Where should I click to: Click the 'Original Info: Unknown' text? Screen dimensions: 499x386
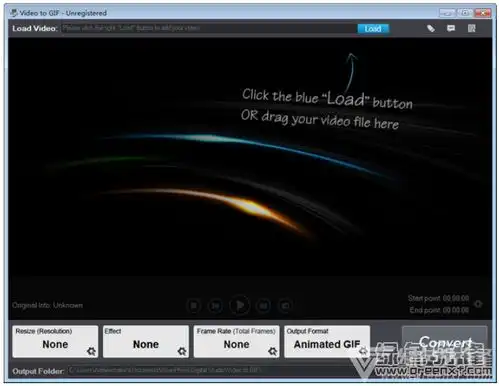pyautogui.click(x=47, y=305)
